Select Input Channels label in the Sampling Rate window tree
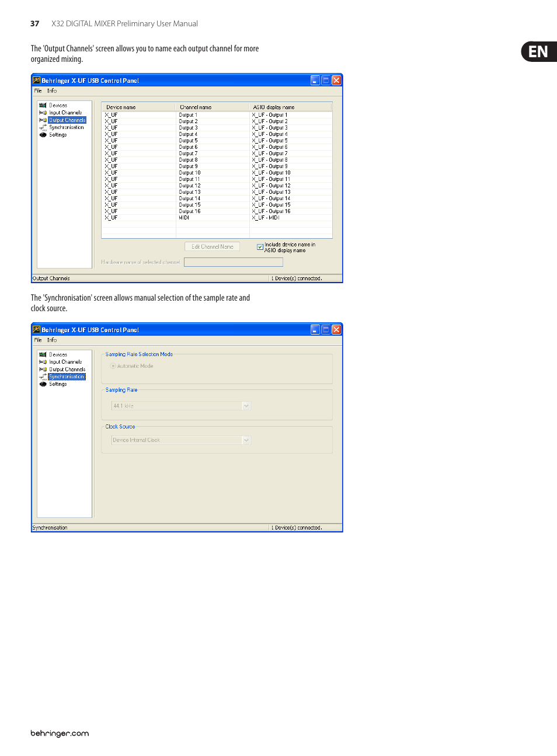557x756 pixels. point(65,362)
